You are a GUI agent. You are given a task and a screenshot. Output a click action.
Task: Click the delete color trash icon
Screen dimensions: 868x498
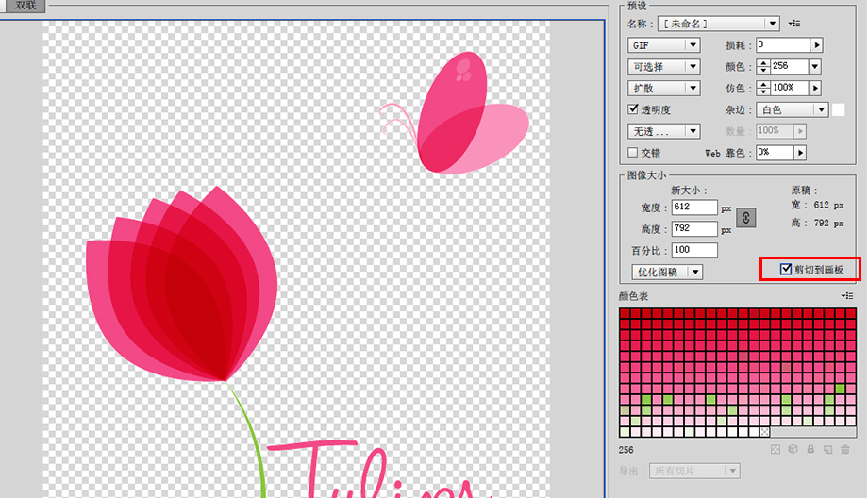point(845,450)
